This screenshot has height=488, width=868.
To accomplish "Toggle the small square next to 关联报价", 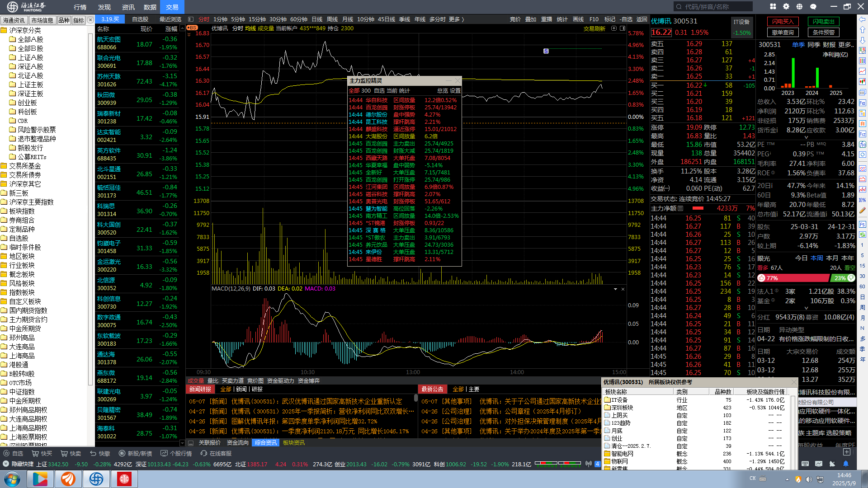I will pyautogui.click(x=191, y=443).
